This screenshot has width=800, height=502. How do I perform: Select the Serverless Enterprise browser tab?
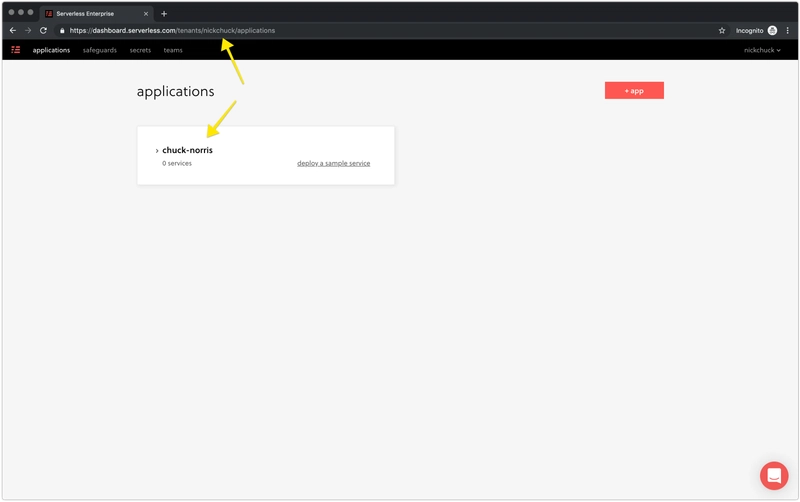[96, 14]
